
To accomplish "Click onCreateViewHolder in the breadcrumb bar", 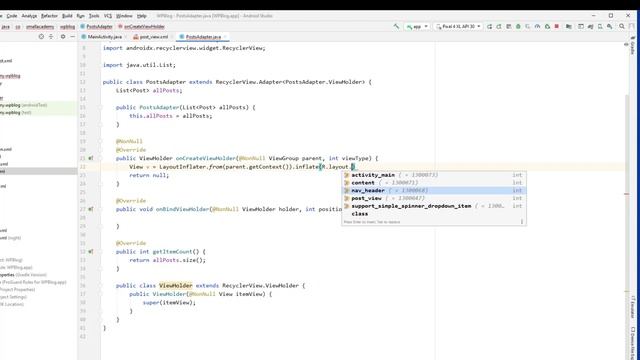I will pyautogui.click(x=141, y=27).
